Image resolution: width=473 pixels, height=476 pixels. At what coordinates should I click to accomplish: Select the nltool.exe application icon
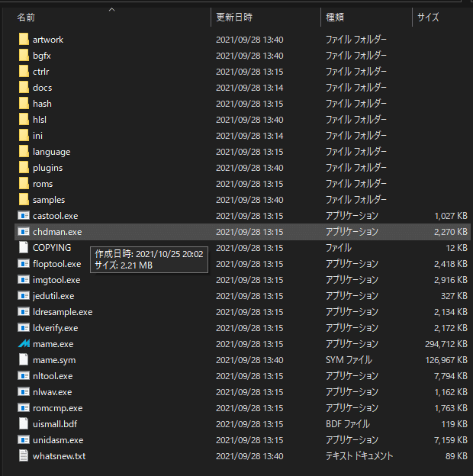coord(24,376)
